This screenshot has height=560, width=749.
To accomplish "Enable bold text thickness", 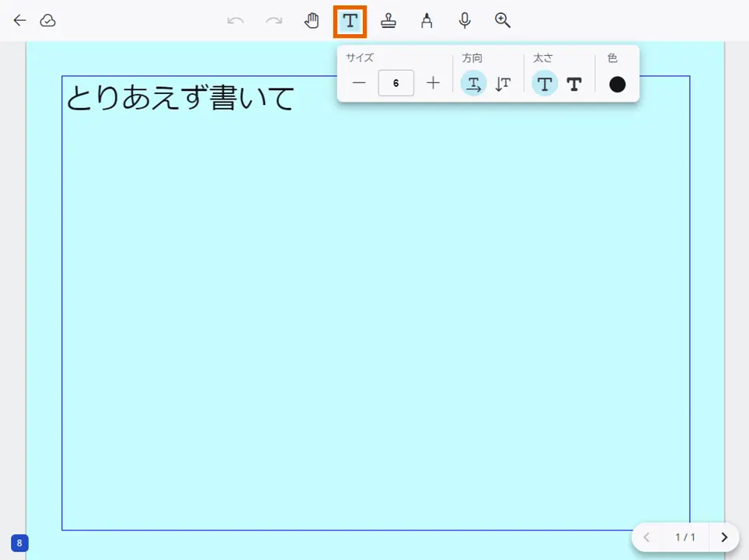I will point(574,83).
